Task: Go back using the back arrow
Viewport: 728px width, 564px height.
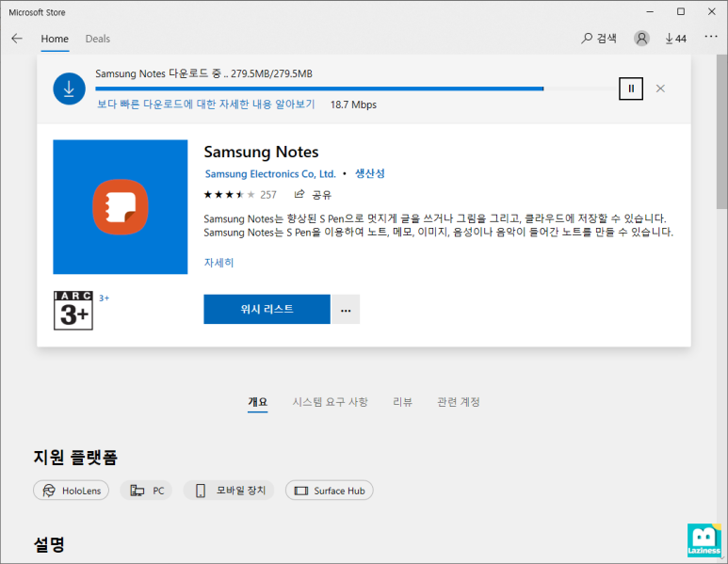Action: [17, 39]
